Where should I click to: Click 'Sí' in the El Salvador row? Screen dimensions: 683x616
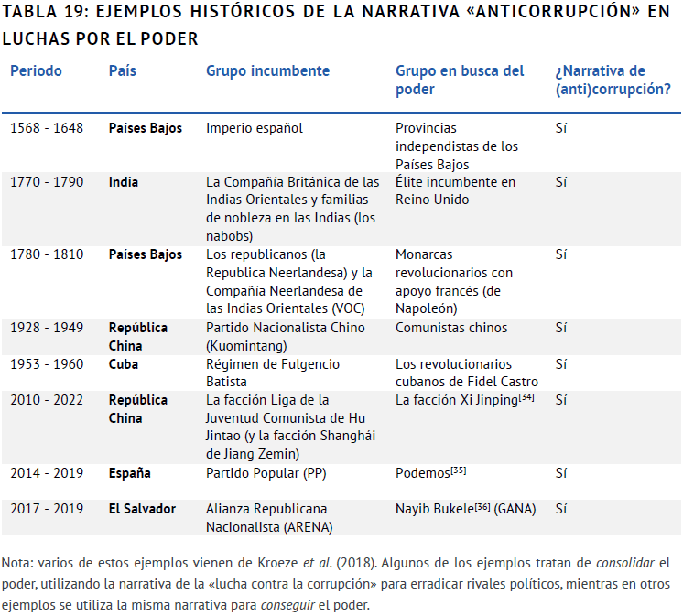pyautogui.click(x=561, y=509)
